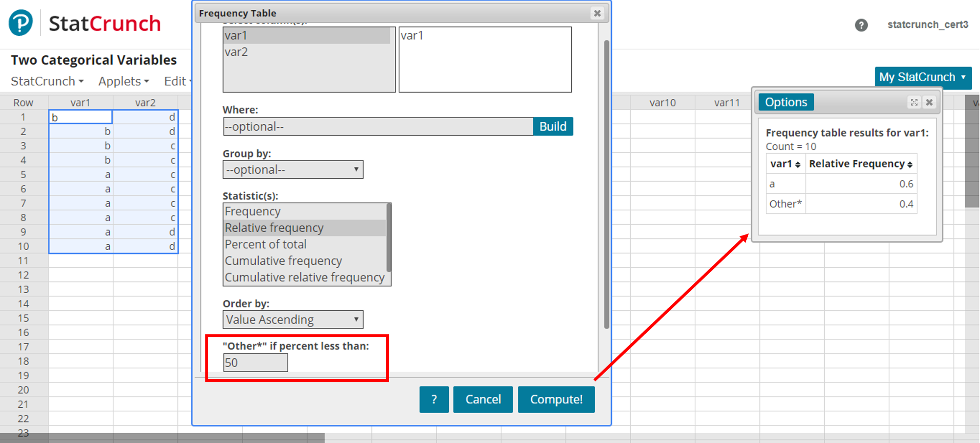Screen dimensions: 980x443
Task: Sort by Relative Frequency column arrows
Action: click(x=910, y=164)
